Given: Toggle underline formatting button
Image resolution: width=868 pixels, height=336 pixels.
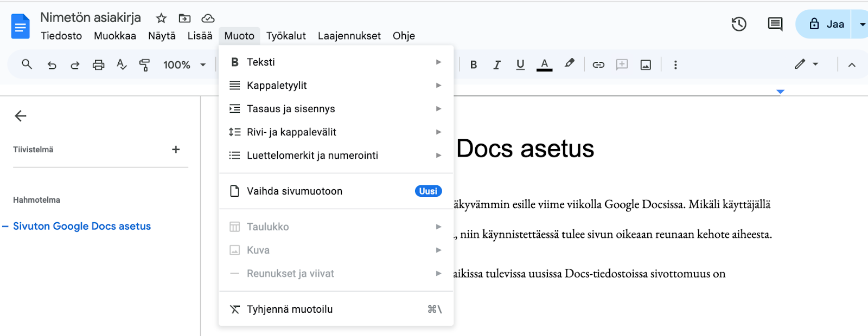Looking at the screenshot, I should coord(520,65).
